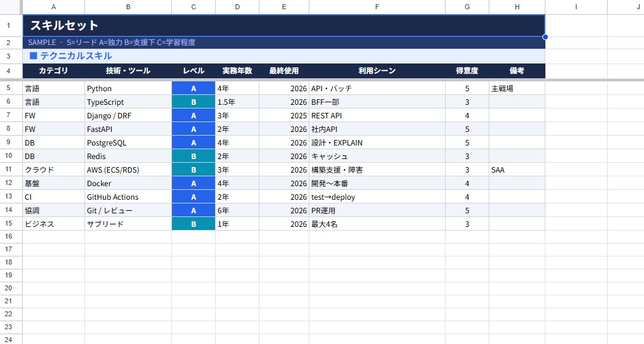Select the PostgreSQL cell
This screenshot has height=344, width=644.
click(128, 142)
